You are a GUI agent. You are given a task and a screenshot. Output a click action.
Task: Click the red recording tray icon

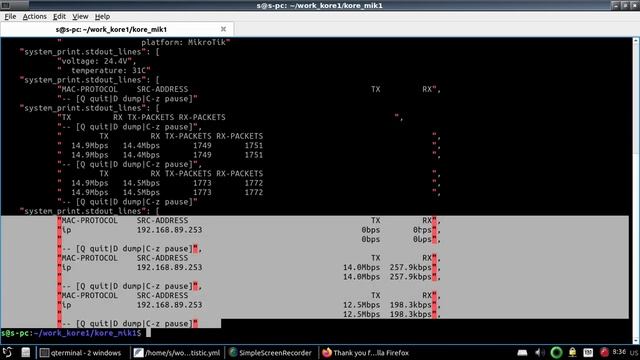[x=604, y=352]
